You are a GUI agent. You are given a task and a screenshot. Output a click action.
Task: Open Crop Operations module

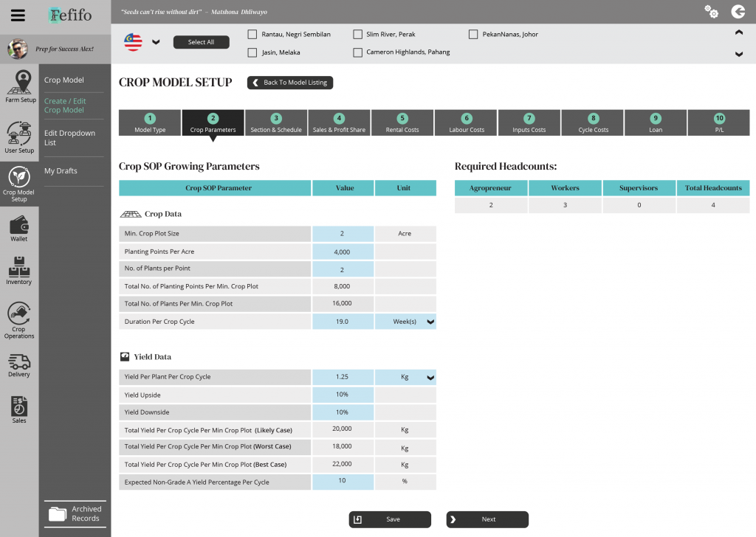(x=19, y=321)
